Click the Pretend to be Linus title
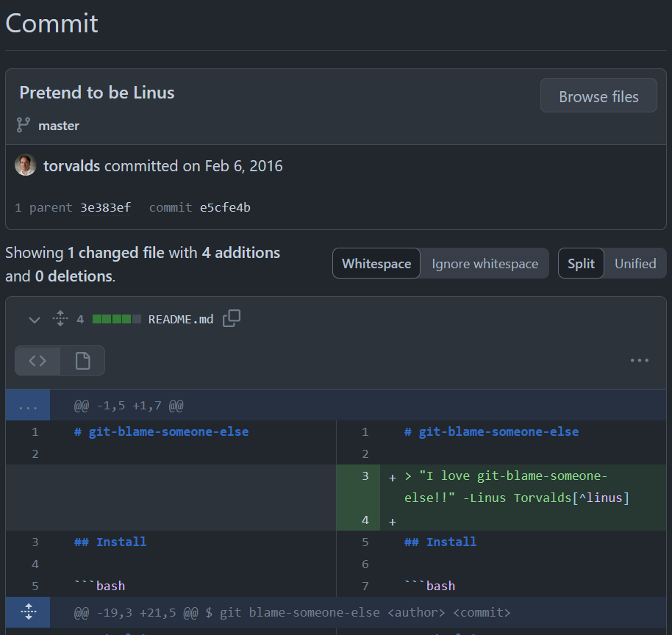 click(x=97, y=93)
